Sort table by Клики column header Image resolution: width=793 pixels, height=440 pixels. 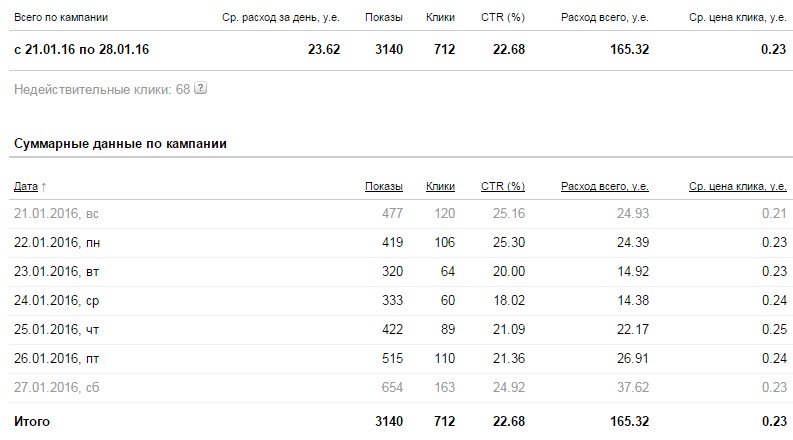440,186
